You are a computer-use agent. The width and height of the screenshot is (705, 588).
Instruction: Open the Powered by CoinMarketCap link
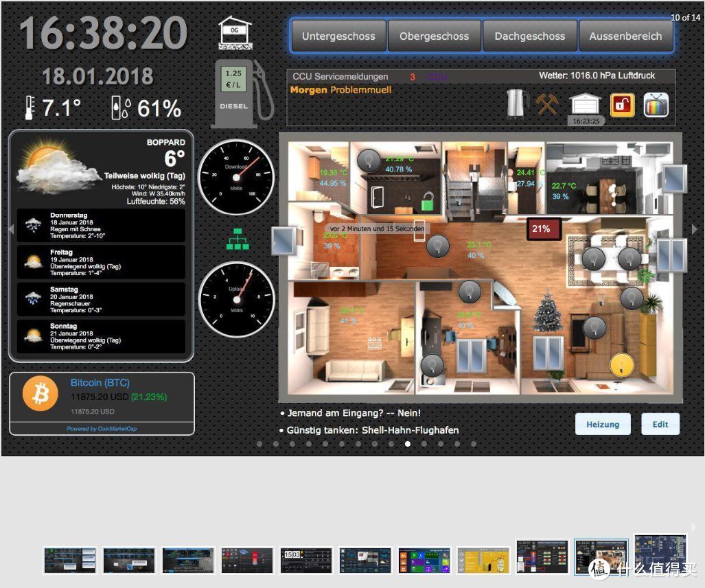(x=101, y=429)
